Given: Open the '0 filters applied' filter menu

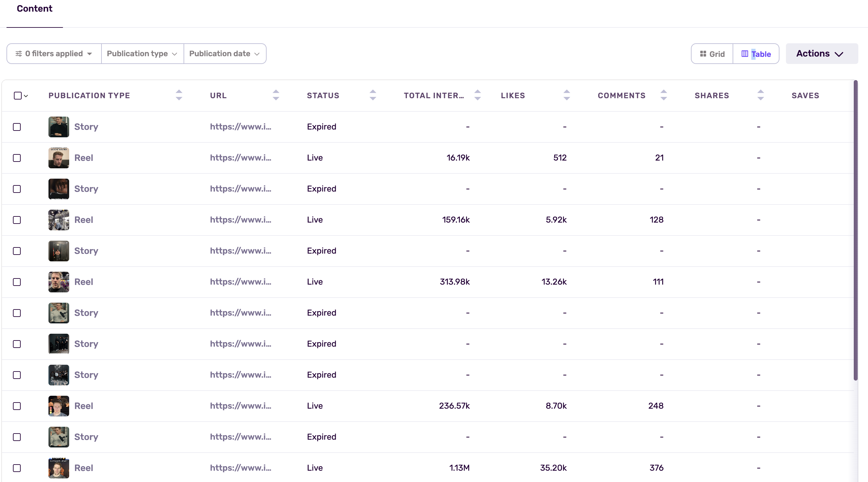Looking at the screenshot, I should (x=53, y=54).
